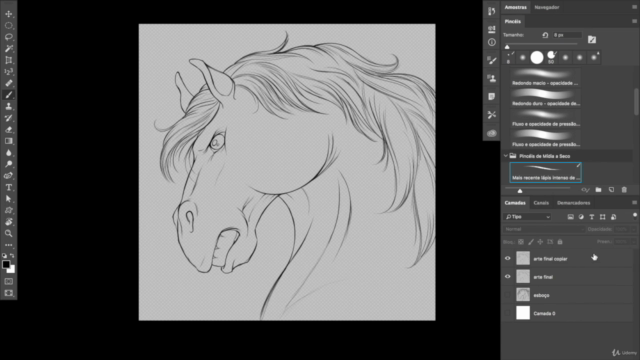Switch to the Demarcadores tab
Viewport: 640px width, 360px height.
pyautogui.click(x=573, y=203)
